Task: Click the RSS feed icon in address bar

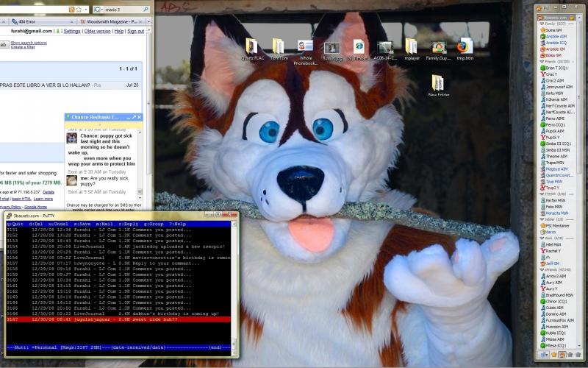Action: click(71, 10)
